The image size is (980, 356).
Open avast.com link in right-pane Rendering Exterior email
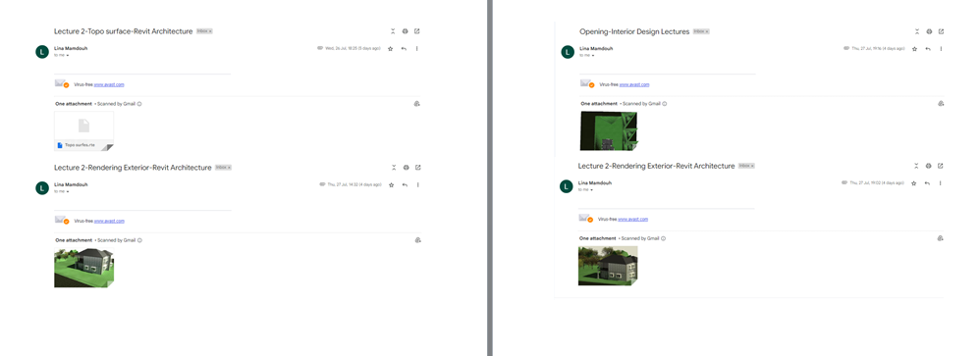coord(633,220)
